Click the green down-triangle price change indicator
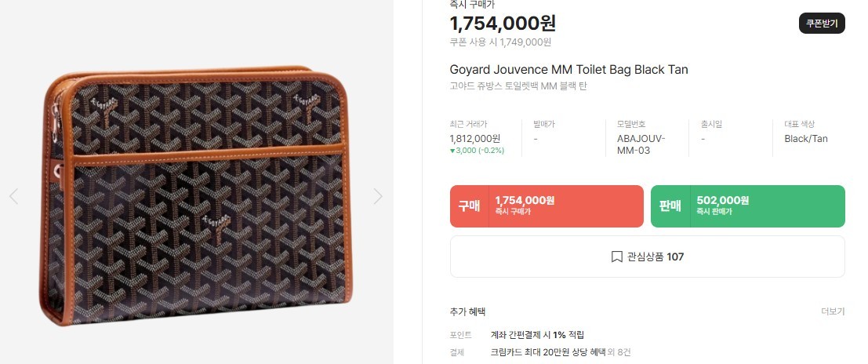The height and width of the screenshot is (364, 868). [x=452, y=151]
